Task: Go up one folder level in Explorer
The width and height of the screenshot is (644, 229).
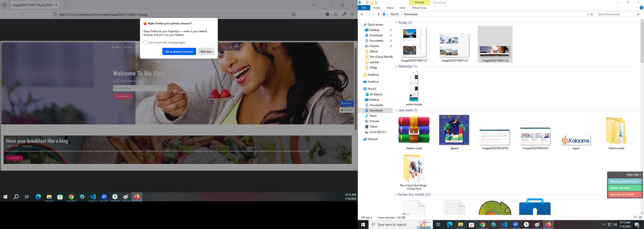Action: click(x=379, y=14)
